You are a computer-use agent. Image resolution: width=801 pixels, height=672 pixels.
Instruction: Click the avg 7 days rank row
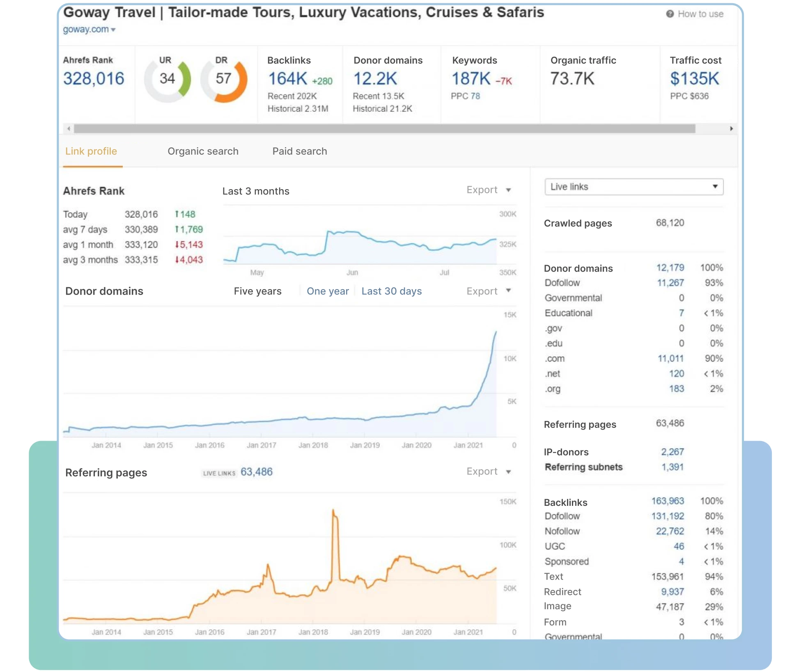[x=133, y=230]
